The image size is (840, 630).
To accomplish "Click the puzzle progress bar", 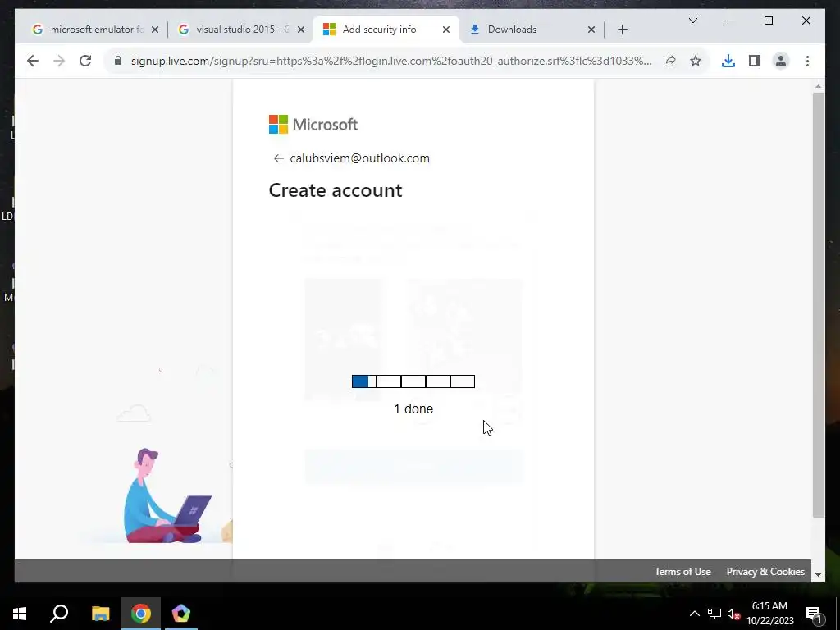I will [x=413, y=381].
